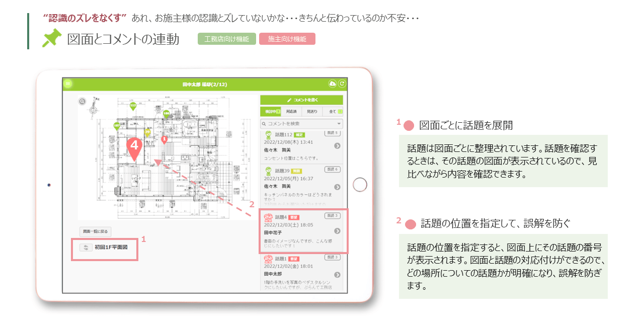
Task: Expand topic 4 by 田中花子 using its chevron
Action: [337, 231]
